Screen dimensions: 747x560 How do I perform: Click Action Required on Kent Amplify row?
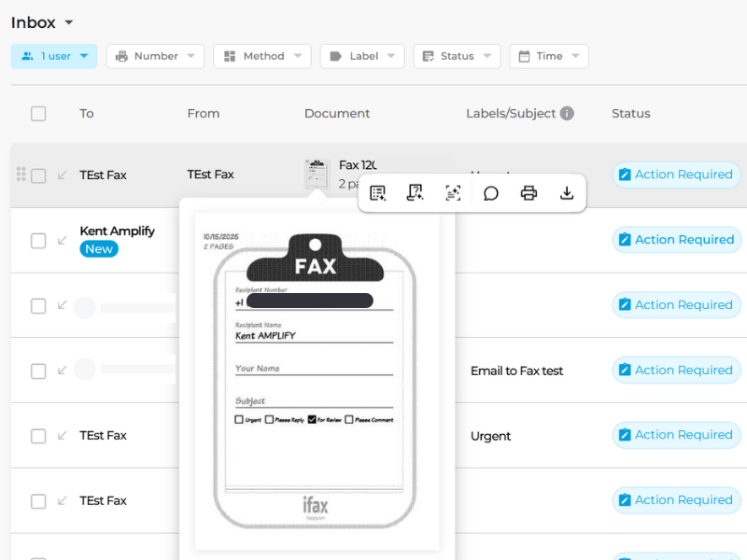click(676, 240)
